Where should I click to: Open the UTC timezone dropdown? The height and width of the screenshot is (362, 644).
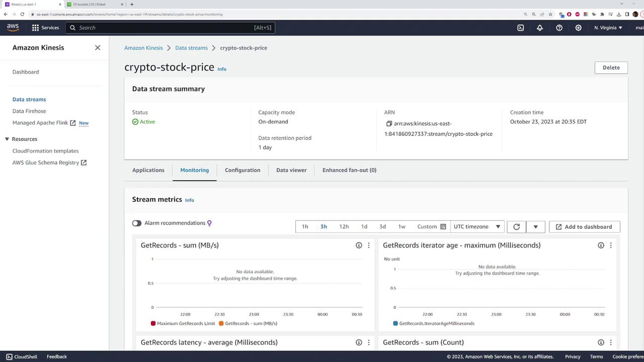[x=477, y=227]
